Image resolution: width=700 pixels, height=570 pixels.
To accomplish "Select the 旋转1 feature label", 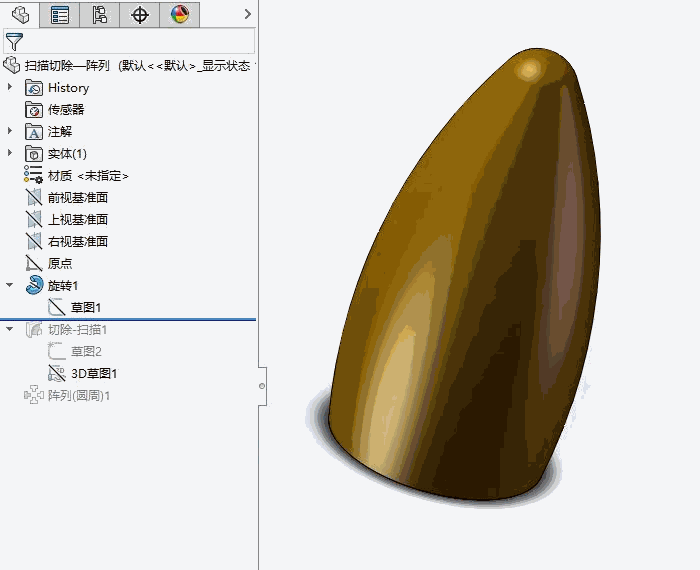I will 63,285.
